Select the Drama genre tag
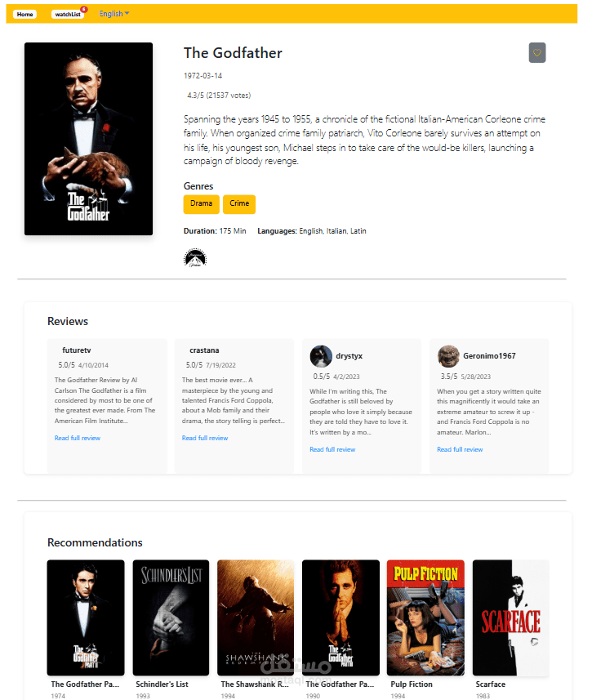Image resolution: width=592 pixels, height=700 pixels. (x=202, y=204)
